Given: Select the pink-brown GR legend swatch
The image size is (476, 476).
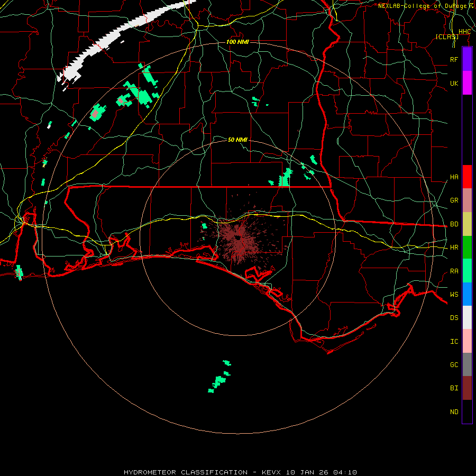Looking at the screenshot, I should point(467,200).
